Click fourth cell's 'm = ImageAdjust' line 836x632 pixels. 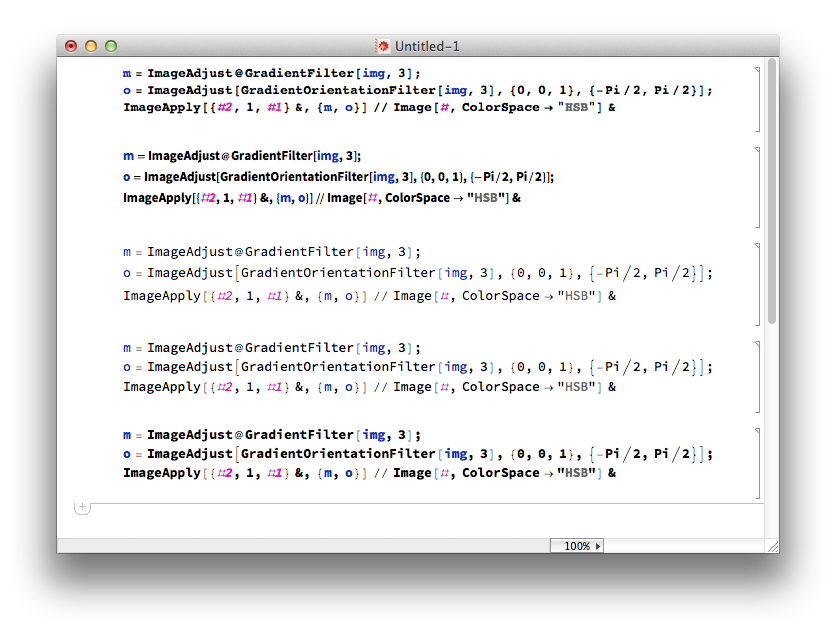click(271, 348)
